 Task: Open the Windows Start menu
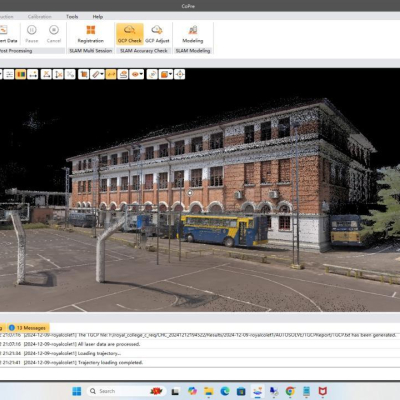tap(77, 391)
